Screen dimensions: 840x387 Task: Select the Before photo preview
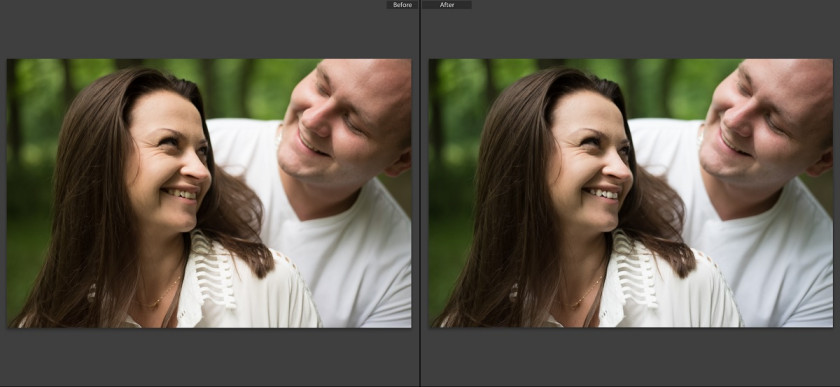pos(209,193)
